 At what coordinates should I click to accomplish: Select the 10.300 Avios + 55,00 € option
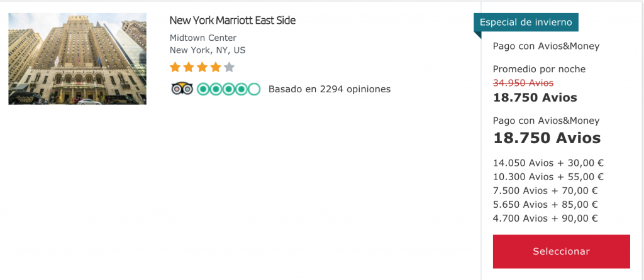click(548, 177)
